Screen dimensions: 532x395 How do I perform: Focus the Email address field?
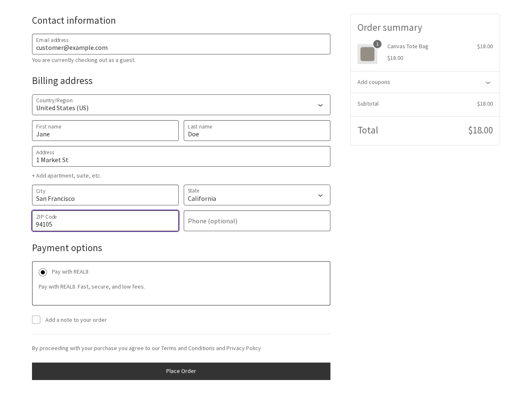(181, 44)
